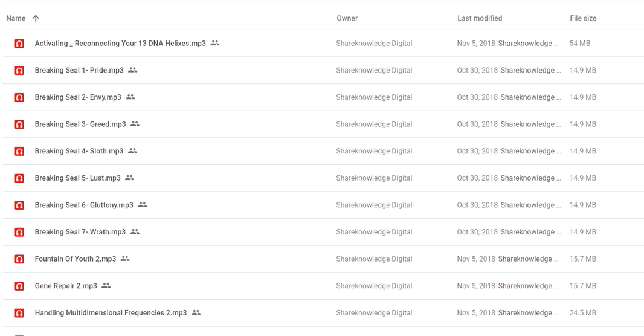Click the 54 MB file size entry
Image resolution: width=644 pixels, height=336 pixels.
coord(580,44)
